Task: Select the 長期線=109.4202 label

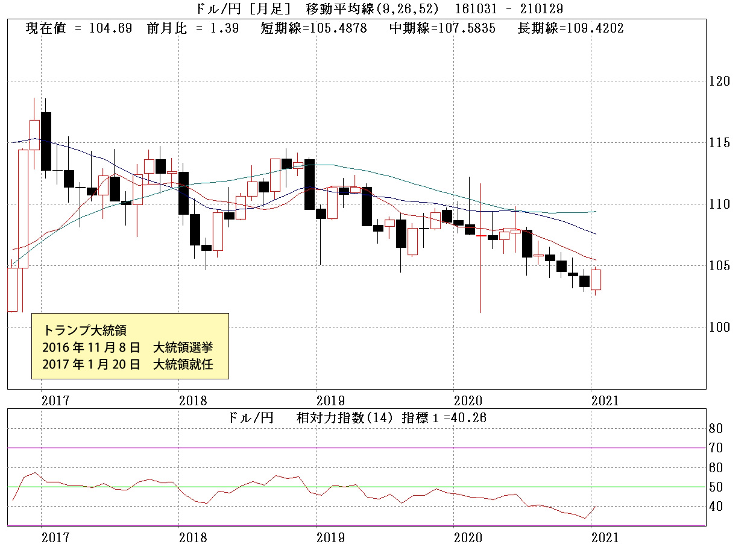Action: 570,29
